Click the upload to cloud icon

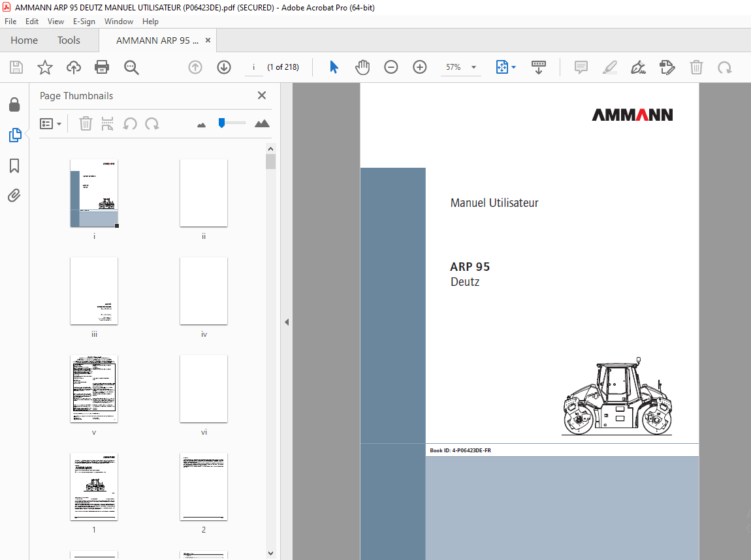(x=73, y=67)
